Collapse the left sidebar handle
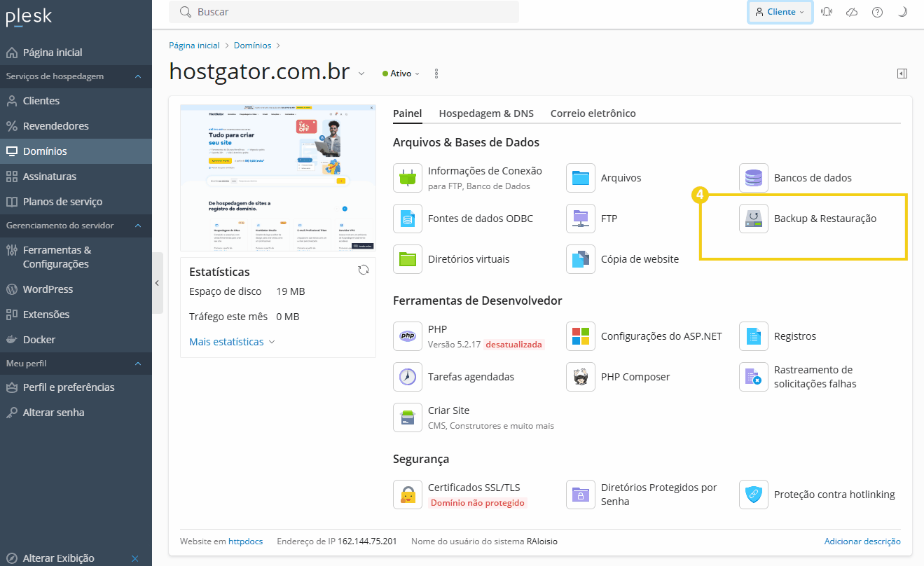 pyautogui.click(x=158, y=283)
